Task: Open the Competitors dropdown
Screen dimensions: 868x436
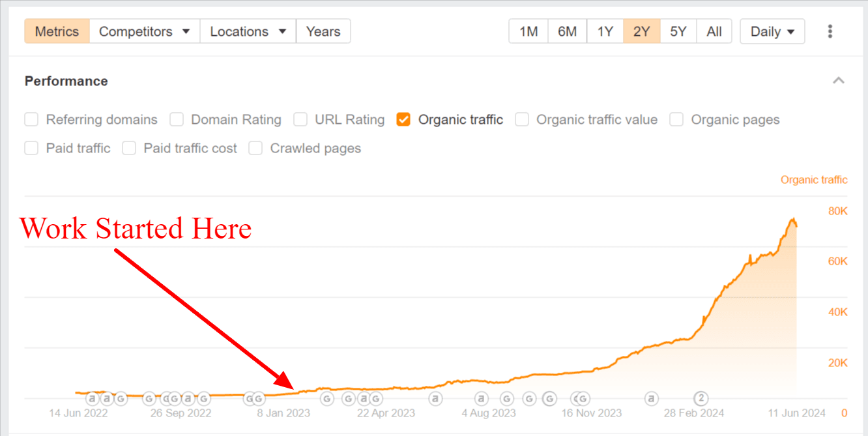Action: 144,31
